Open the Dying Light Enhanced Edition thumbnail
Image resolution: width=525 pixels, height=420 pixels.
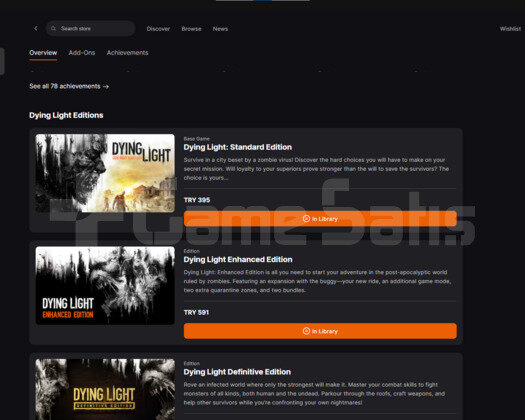click(105, 285)
